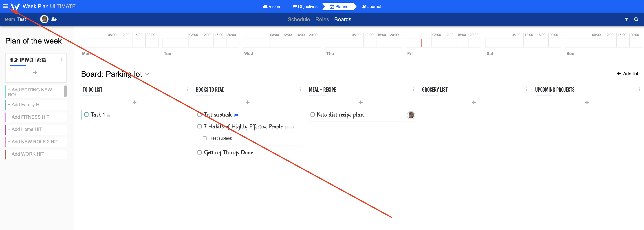644x230 pixels.
Task: Click the Wed day label
Action: pyautogui.click(x=249, y=53)
